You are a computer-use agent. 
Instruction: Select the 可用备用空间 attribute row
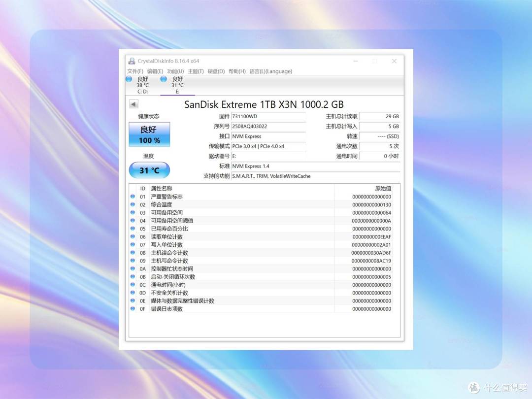click(261, 213)
